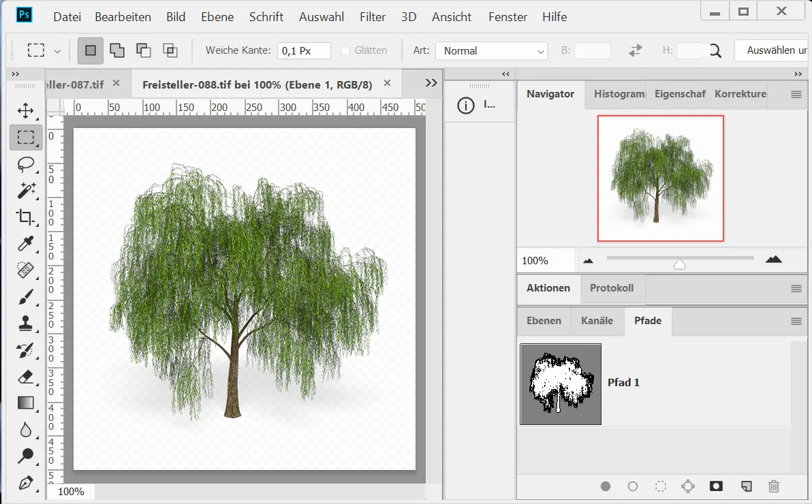
Task: Select the Move tool
Action: point(26,110)
